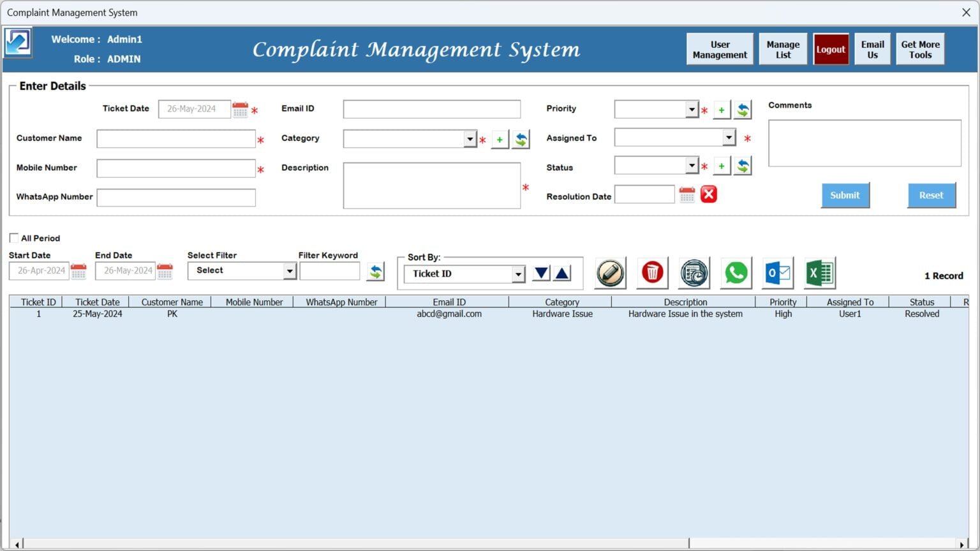Add a new Category using the plus icon
Image resolution: width=980 pixels, height=551 pixels.
point(500,138)
